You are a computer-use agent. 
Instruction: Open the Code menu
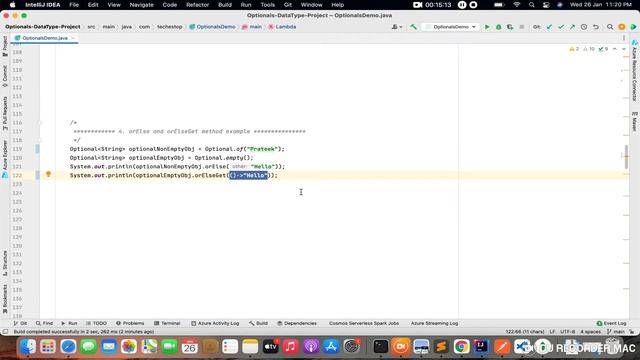169,5
